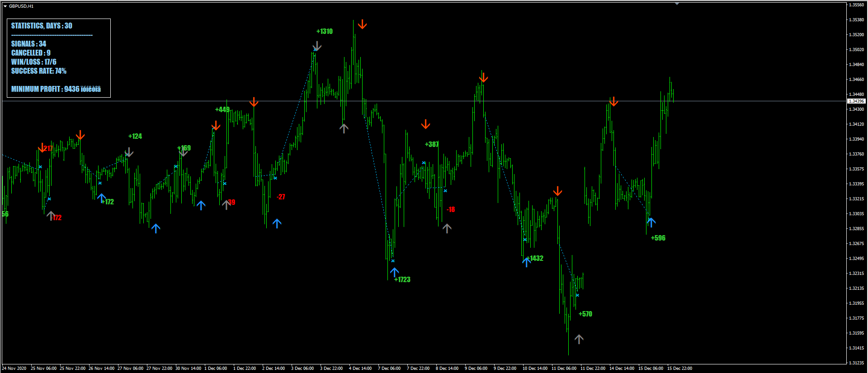Image resolution: width=868 pixels, height=373 pixels.
Task: Click the MINIMUM PROFIT : 9436 line
Action: [56, 89]
